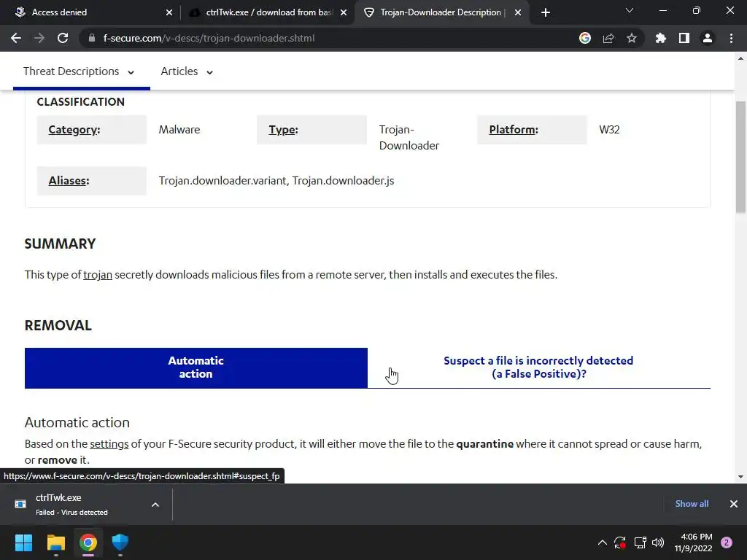
Task: Bookmark this tab with the star icon
Action: click(632, 38)
